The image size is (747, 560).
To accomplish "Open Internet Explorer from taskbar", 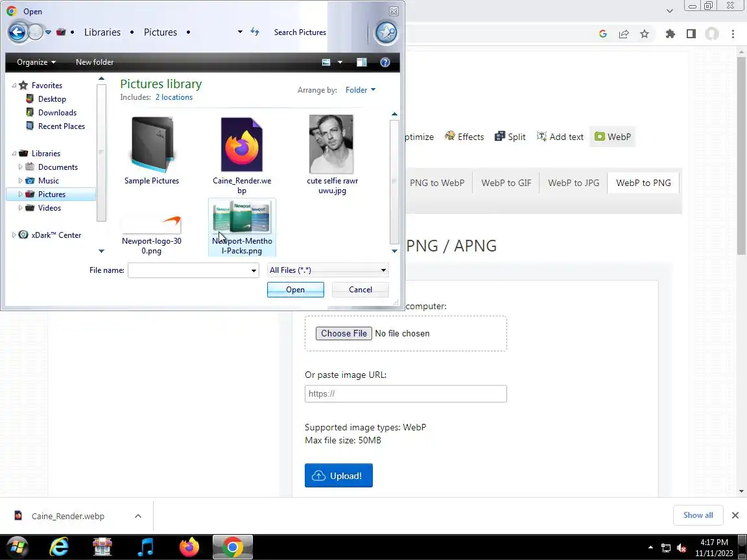I will 59,548.
